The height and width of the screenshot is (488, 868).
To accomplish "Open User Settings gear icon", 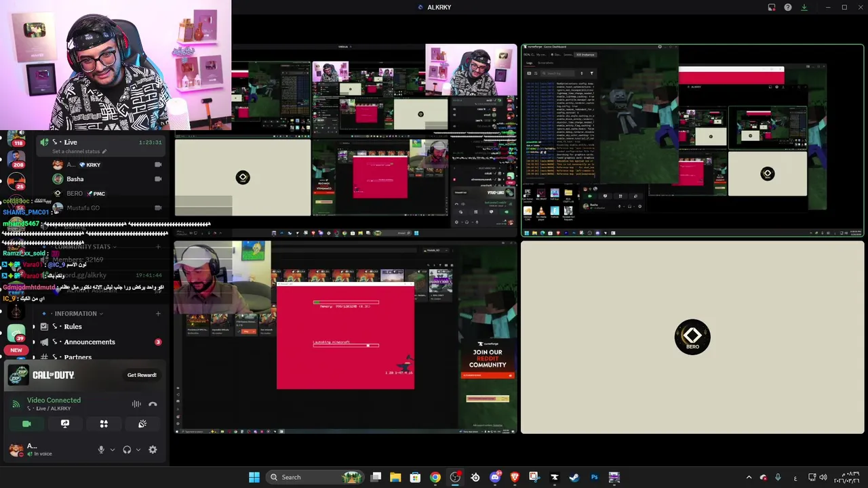I will click(x=153, y=449).
